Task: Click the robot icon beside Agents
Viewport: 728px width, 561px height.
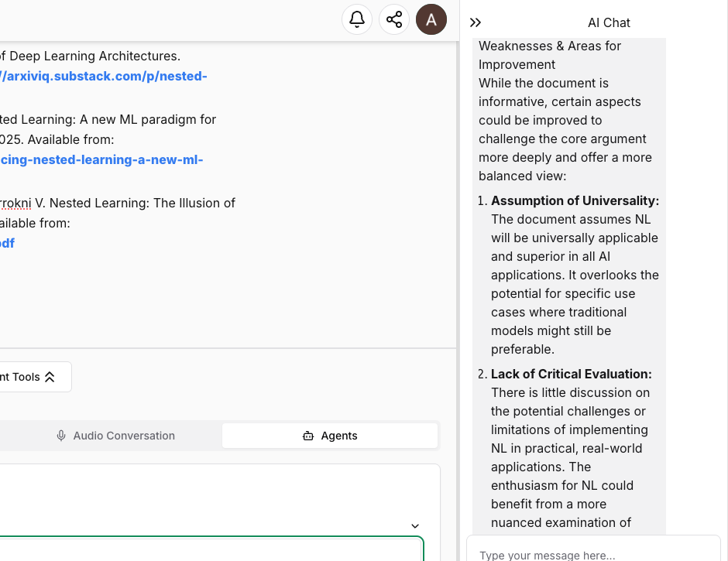Action: pos(308,436)
